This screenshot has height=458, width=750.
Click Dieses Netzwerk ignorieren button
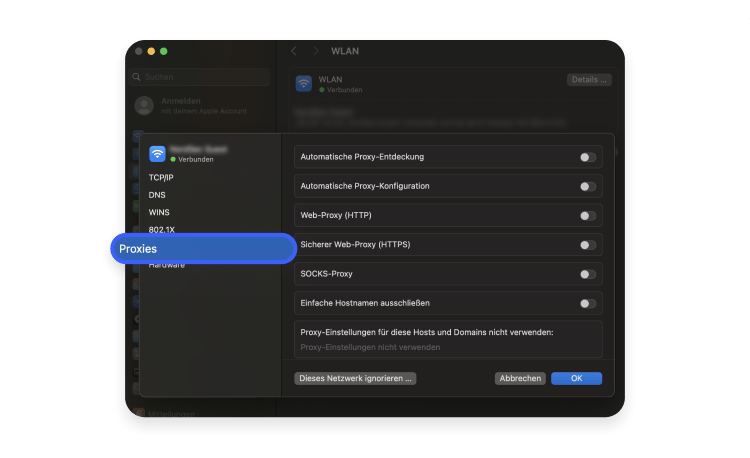pos(355,378)
